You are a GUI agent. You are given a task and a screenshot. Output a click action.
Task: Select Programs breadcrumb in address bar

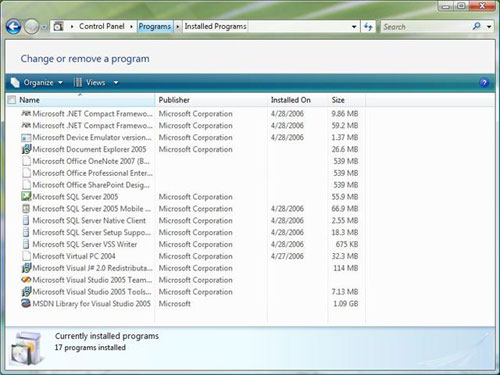155,26
